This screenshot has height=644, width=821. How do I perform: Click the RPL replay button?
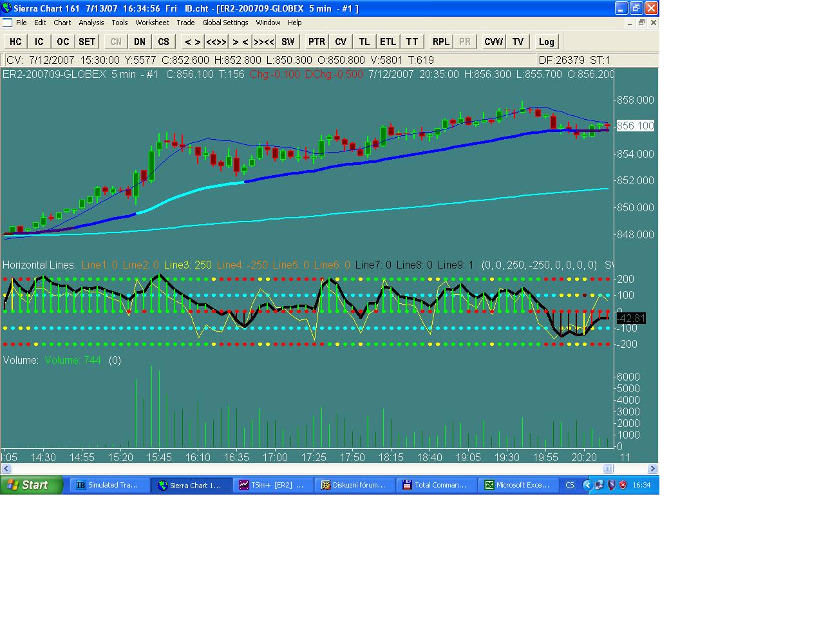coord(441,42)
